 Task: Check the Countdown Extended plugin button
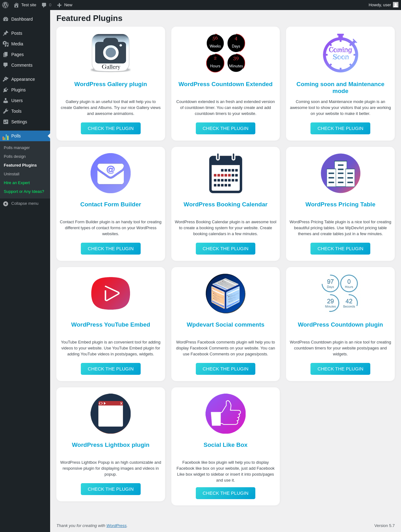(226, 128)
